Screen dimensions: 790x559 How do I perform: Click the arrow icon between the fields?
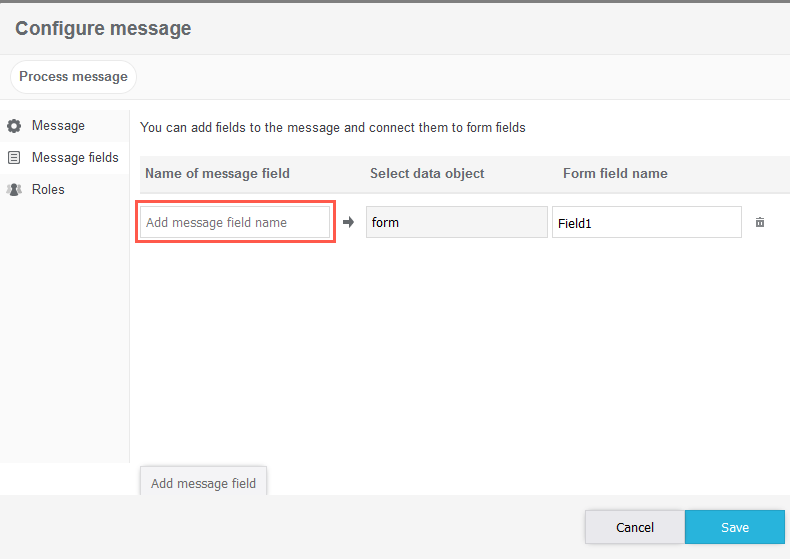click(x=348, y=222)
